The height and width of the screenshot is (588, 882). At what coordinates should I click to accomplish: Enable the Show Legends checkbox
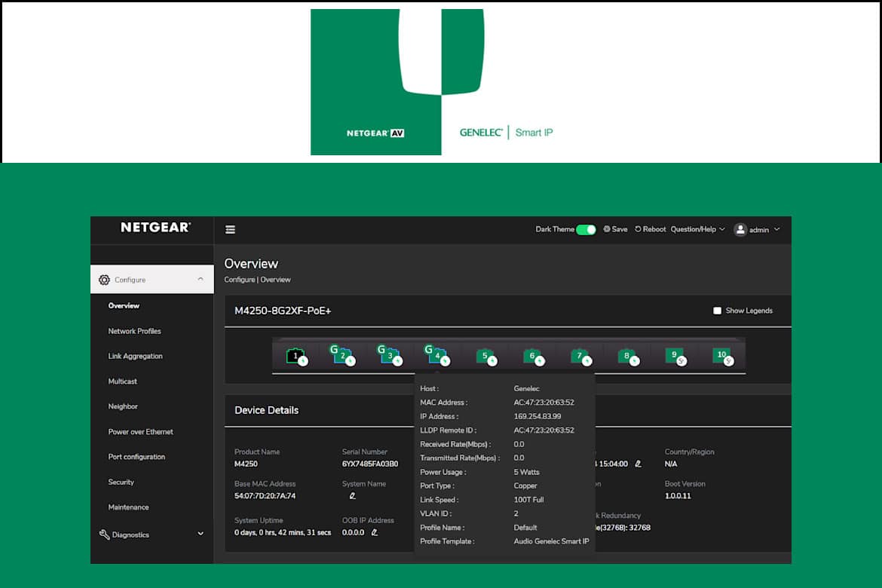717,311
